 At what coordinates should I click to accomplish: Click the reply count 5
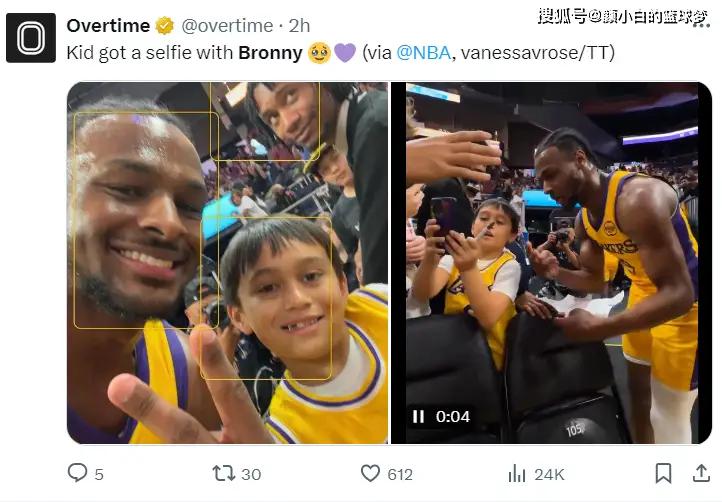click(99, 474)
